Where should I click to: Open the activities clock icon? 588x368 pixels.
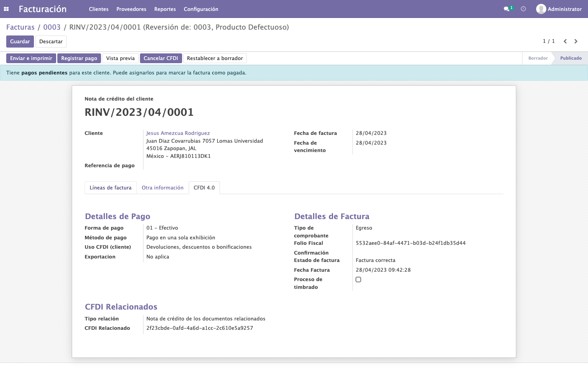(x=523, y=9)
